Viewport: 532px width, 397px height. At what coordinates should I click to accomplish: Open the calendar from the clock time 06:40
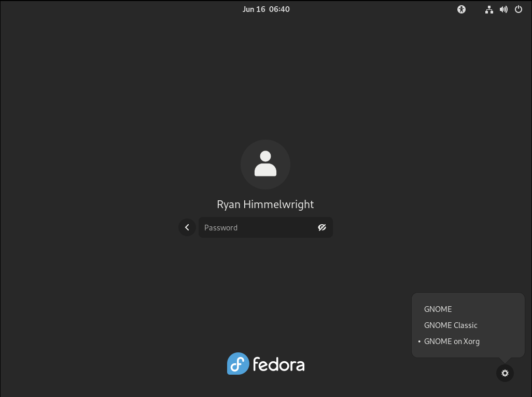(x=279, y=9)
